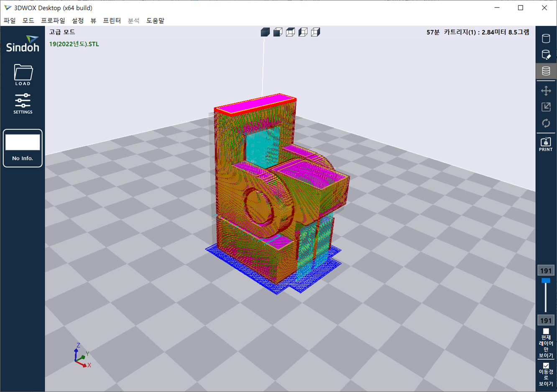Open the 분석 menu
This screenshot has height=392, width=557.
pyautogui.click(x=134, y=20)
